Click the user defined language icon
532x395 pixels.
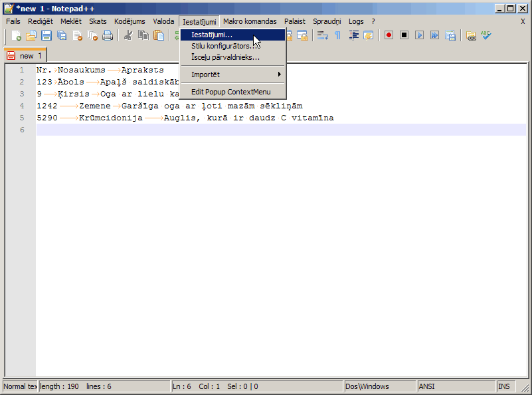tap(369, 35)
